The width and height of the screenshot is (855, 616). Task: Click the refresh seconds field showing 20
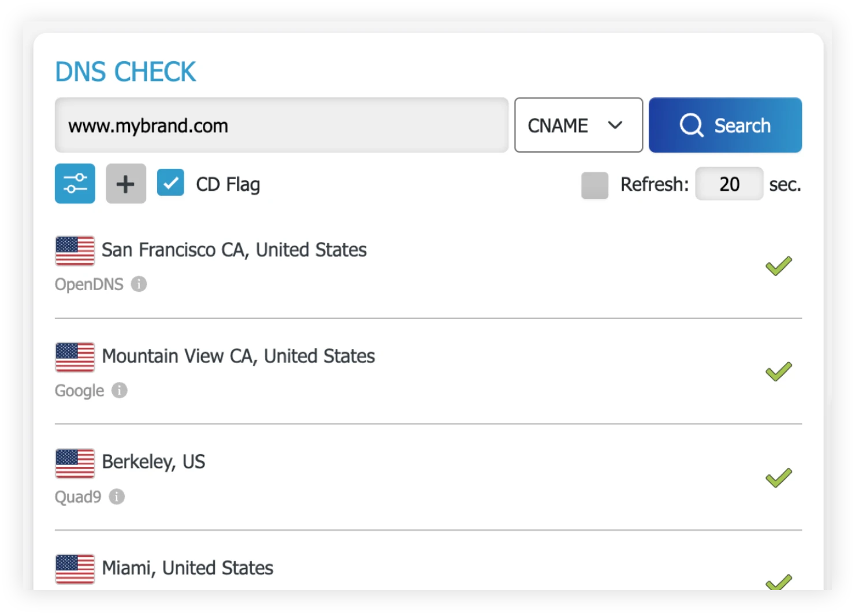pos(729,184)
